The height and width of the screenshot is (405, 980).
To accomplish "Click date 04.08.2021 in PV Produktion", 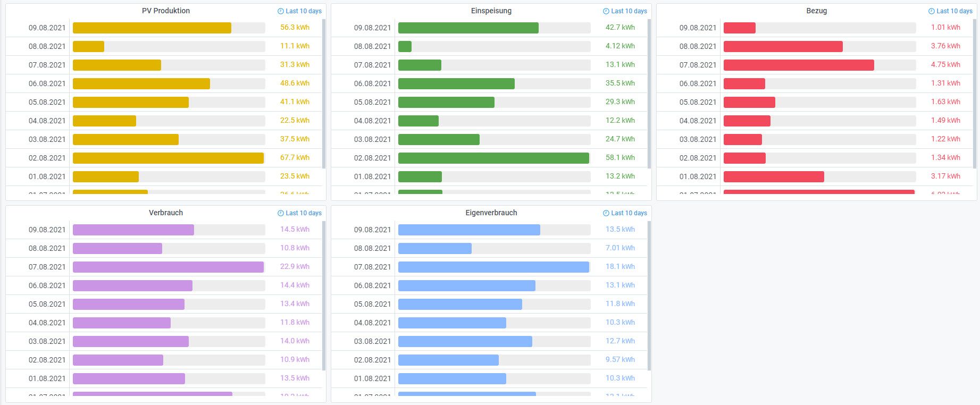I will (47, 121).
